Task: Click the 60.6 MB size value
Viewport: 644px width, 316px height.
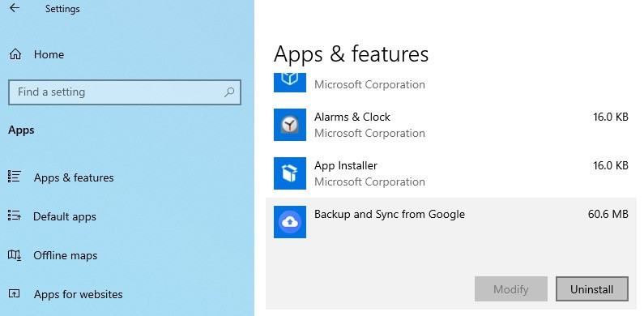Action: 608,214
